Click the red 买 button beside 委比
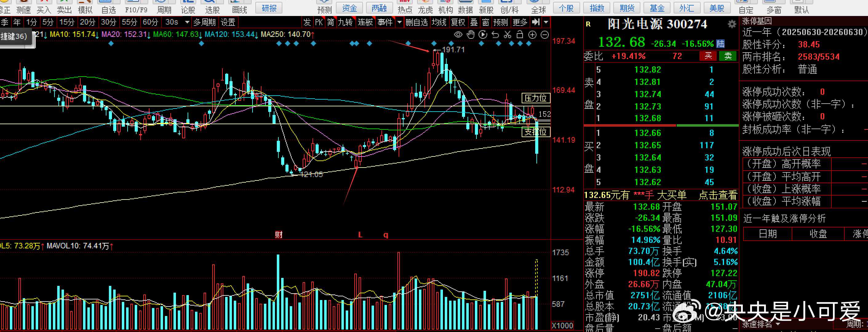 click(x=708, y=56)
